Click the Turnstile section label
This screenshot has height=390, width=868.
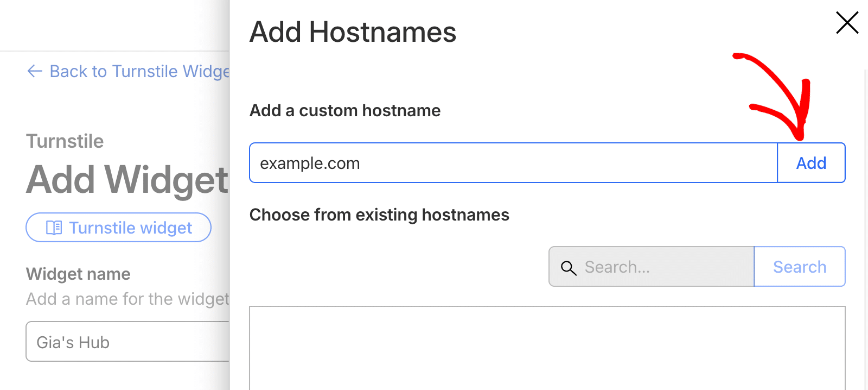65,141
